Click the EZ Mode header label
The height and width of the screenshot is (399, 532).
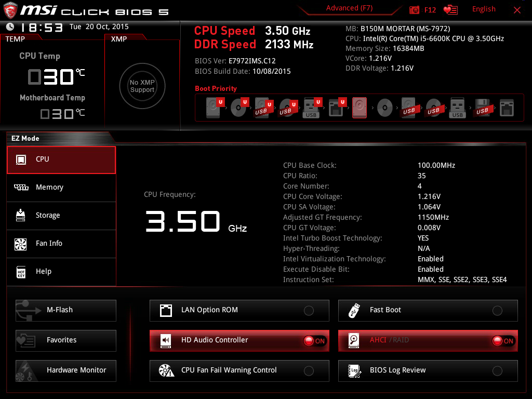(25, 138)
